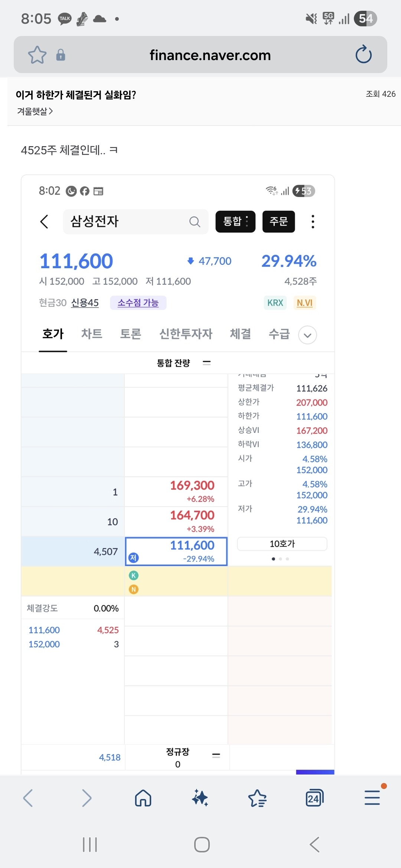Switch to the 차트 tab
401x868 pixels.
click(92, 334)
